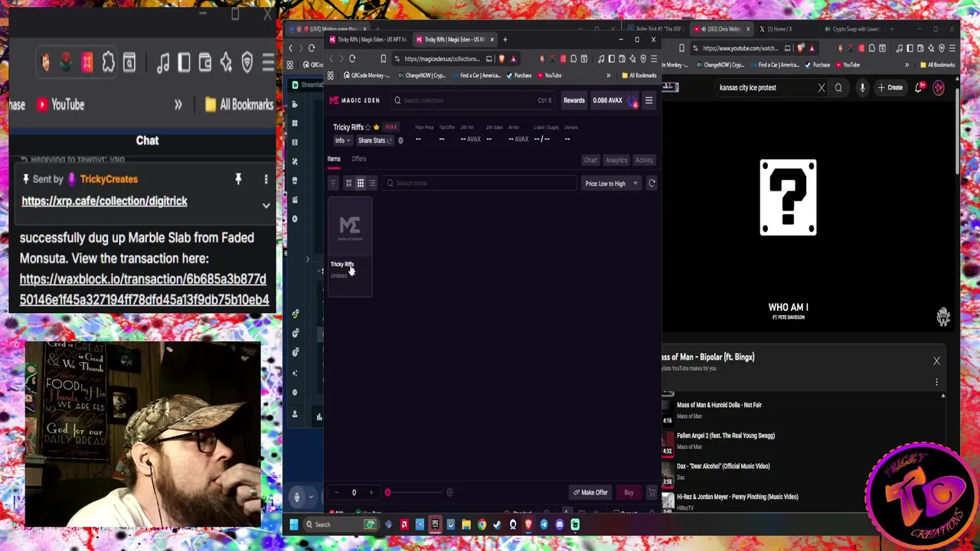Select the large grid view
Screen dimensions: 980x551
pyautogui.click(x=348, y=183)
